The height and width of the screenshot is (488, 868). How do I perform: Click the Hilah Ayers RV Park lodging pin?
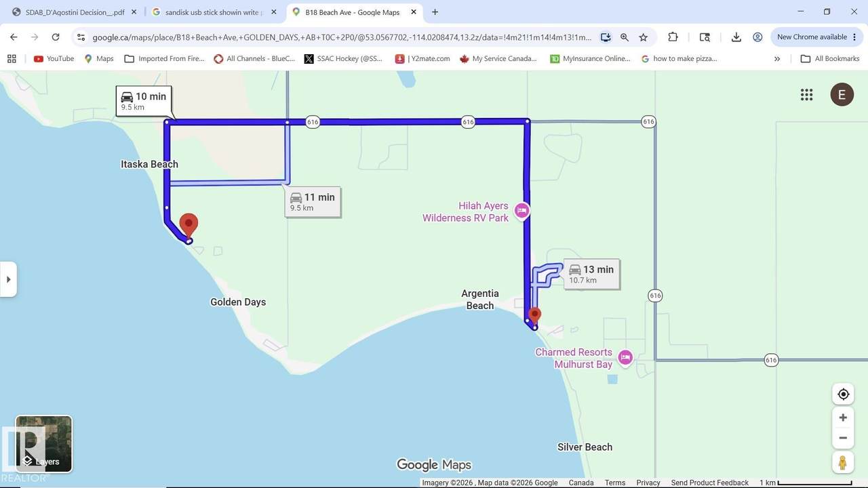521,211
